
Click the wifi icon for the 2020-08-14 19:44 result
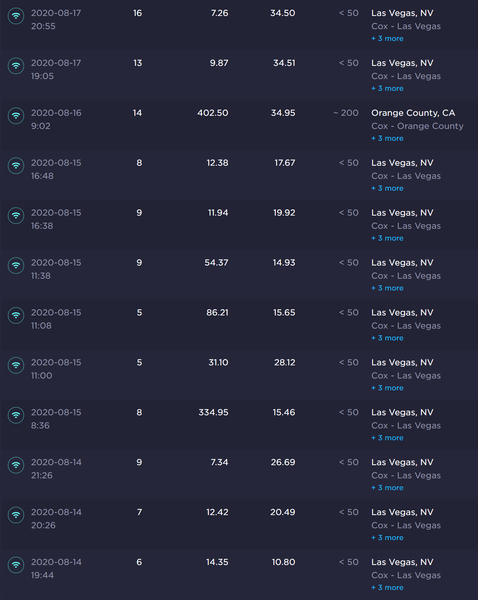tap(16, 565)
